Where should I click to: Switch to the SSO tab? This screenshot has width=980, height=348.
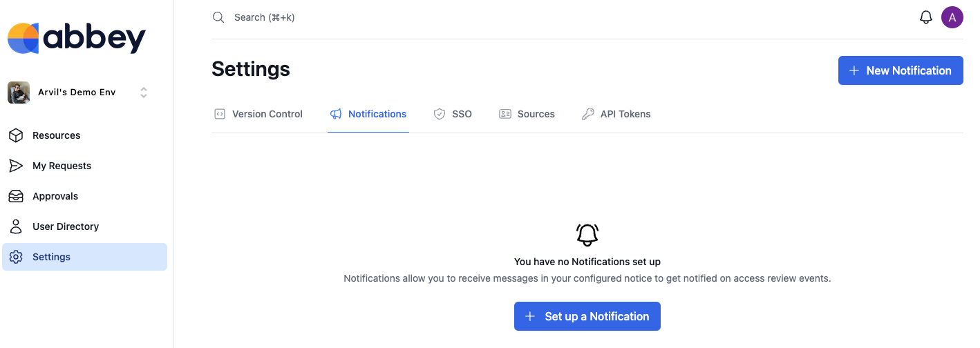[453, 114]
